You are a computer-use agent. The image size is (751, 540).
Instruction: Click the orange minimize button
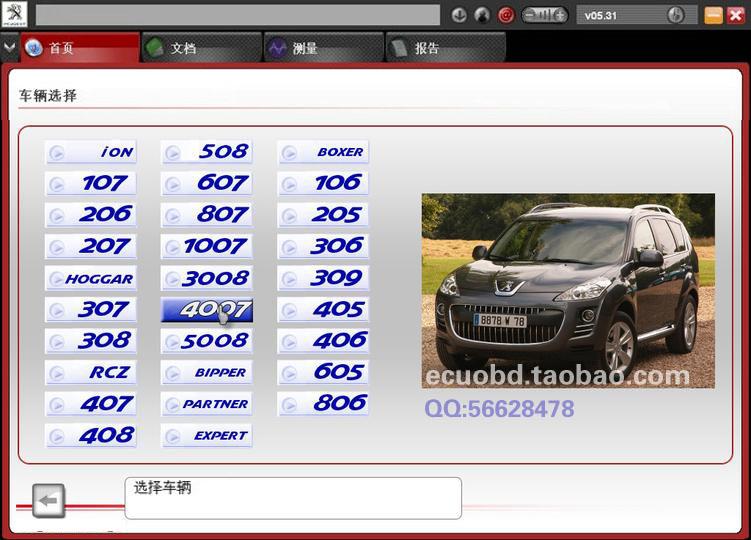pos(713,15)
